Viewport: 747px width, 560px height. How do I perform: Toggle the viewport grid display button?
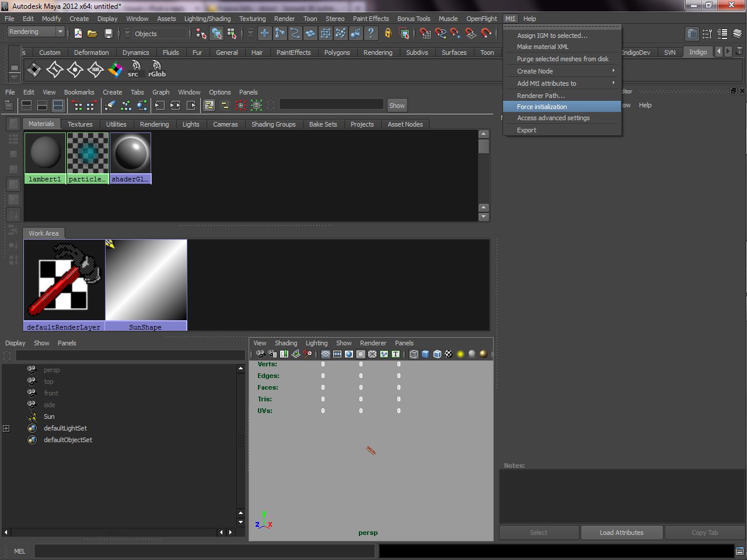point(326,354)
